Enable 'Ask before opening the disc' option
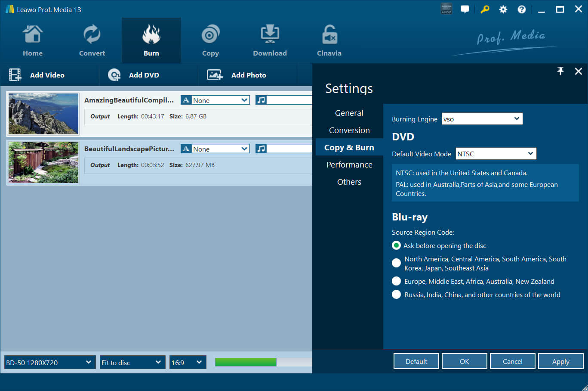Screen dimensions: 588x391 [x=396, y=245]
